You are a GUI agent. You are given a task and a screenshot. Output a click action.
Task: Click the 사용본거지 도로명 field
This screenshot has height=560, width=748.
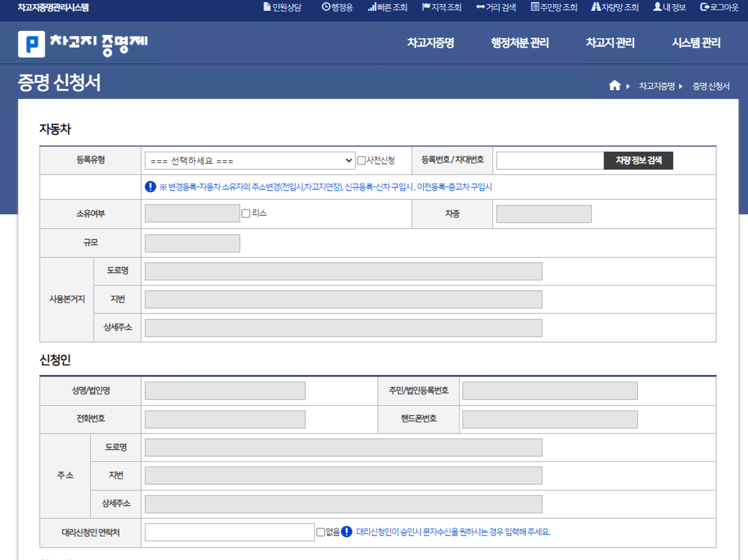tap(343, 272)
